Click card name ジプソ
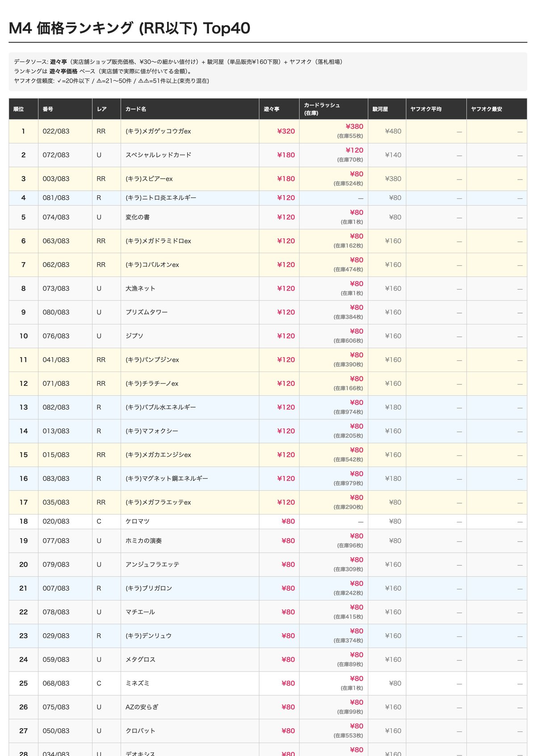536x756 pixels. 134,336
